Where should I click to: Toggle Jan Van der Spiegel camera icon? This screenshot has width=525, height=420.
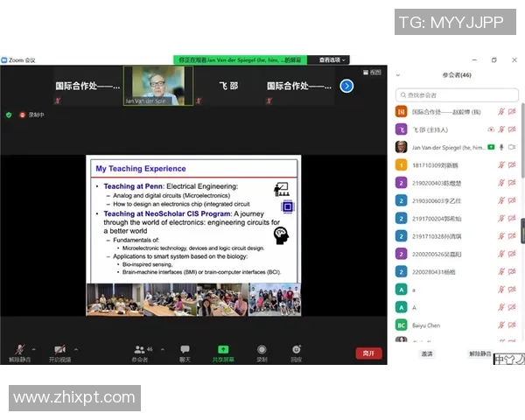click(x=512, y=147)
